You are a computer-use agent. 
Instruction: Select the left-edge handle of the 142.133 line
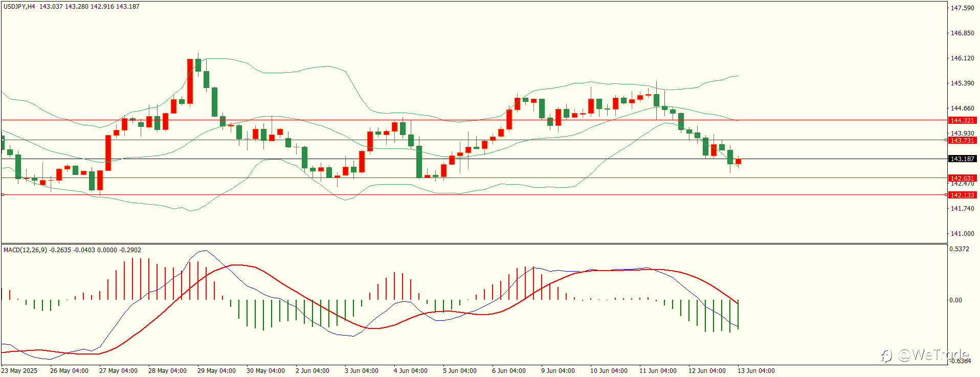point(3,195)
